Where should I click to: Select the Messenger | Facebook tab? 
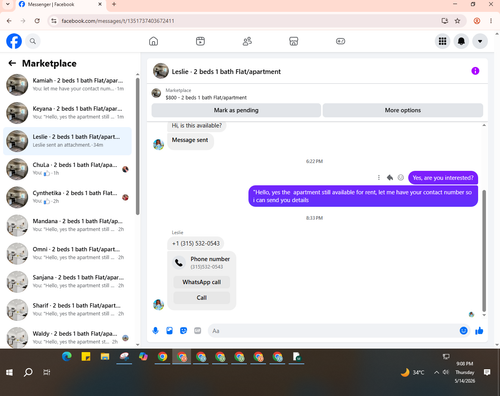click(60, 4)
